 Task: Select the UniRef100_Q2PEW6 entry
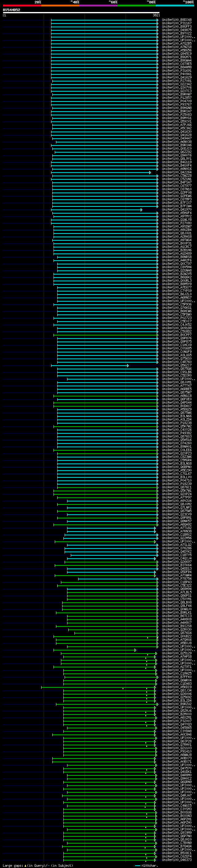pyautogui.click(x=176, y=196)
